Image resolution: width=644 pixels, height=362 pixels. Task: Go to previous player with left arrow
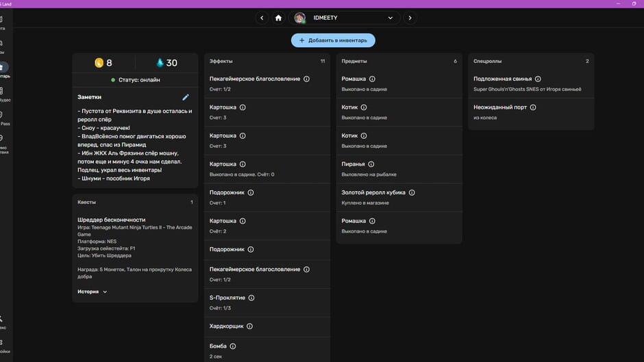click(x=262, y=18)
